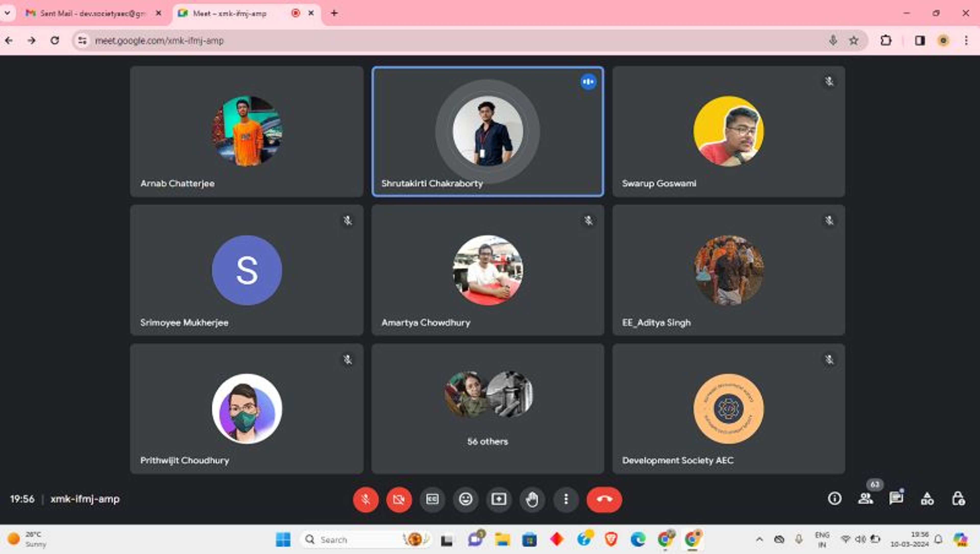Turn on your camera
The image size is (980, 554).
399,499
